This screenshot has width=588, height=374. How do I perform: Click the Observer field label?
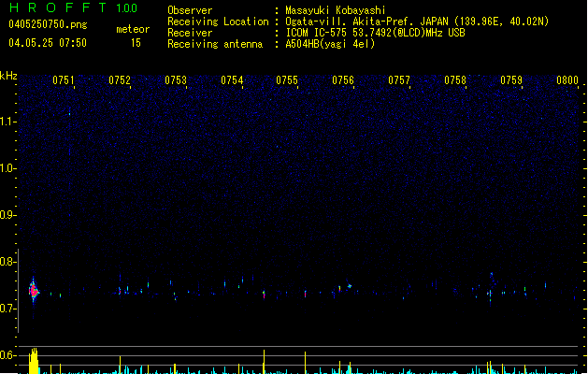click(x=190, y=10)
